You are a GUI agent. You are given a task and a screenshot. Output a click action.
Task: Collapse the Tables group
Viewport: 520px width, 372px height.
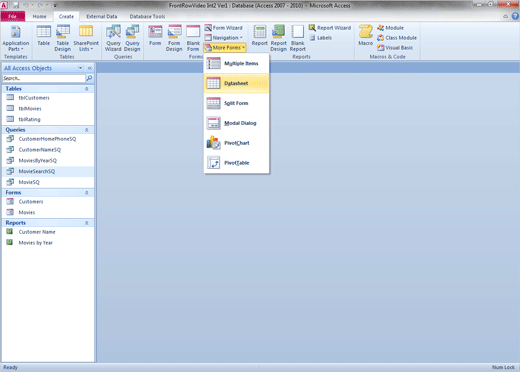(x=87, y=89)
